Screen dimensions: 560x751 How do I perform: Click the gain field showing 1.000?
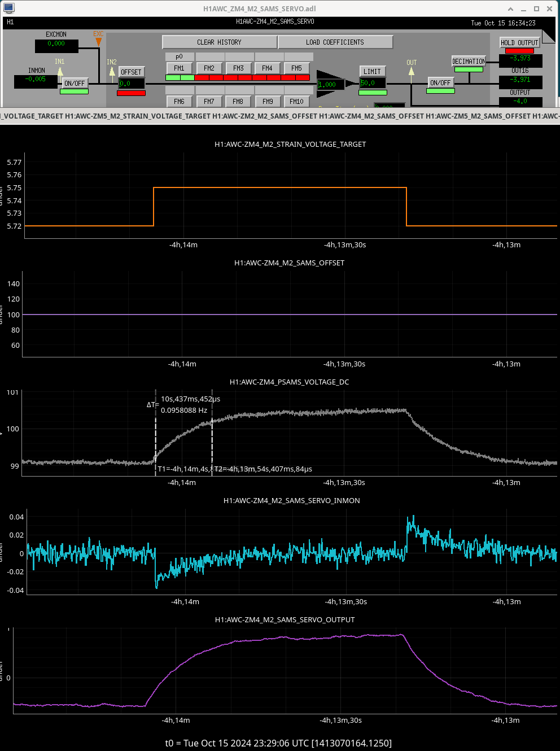click(x=331, y=85)
